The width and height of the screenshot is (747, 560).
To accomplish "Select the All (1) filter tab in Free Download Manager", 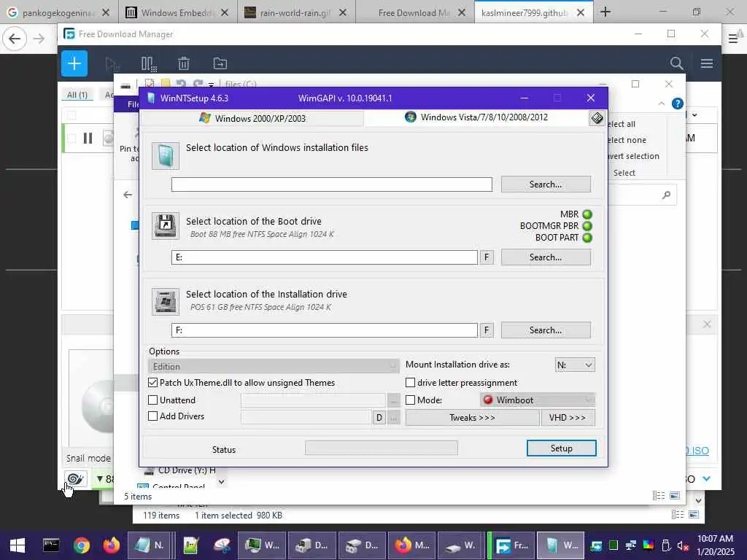I will pyautogui.click(x=77, y=95).
